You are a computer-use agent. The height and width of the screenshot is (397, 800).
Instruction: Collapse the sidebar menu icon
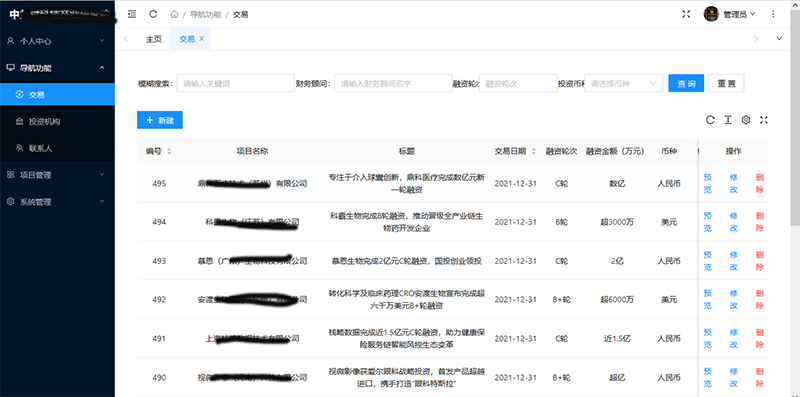132,14
